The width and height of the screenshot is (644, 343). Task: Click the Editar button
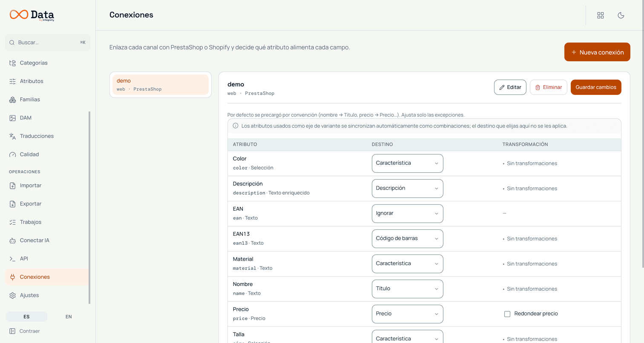point(510,87)
